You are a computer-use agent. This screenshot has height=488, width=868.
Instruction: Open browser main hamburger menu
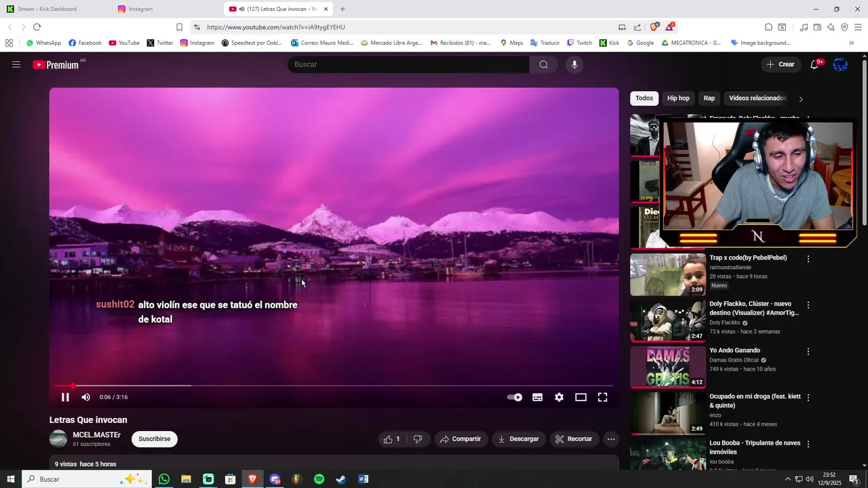858,27
